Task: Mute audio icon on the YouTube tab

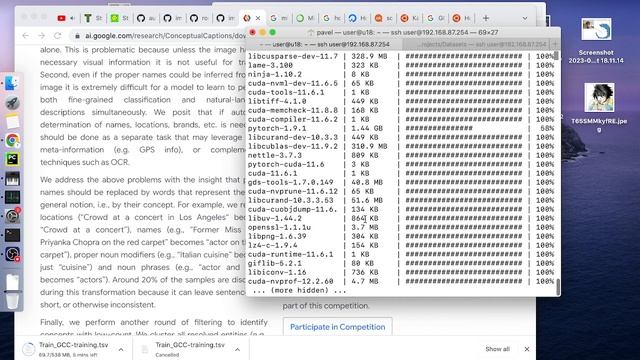Action: point(72,18)
